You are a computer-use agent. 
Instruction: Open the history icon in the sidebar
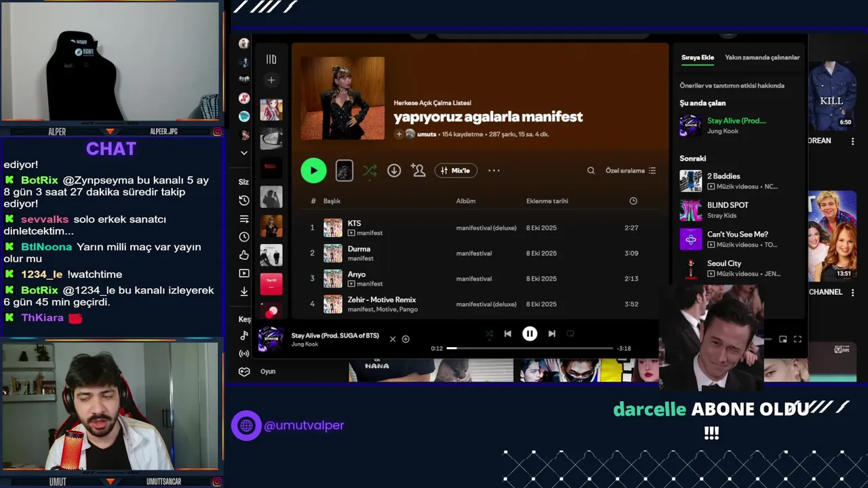244,201
